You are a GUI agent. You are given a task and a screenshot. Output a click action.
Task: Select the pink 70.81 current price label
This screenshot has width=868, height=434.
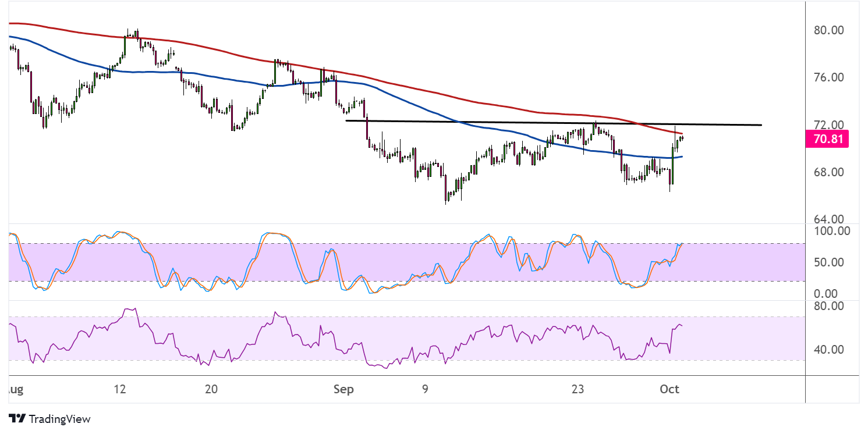click(x=827, y=140)
